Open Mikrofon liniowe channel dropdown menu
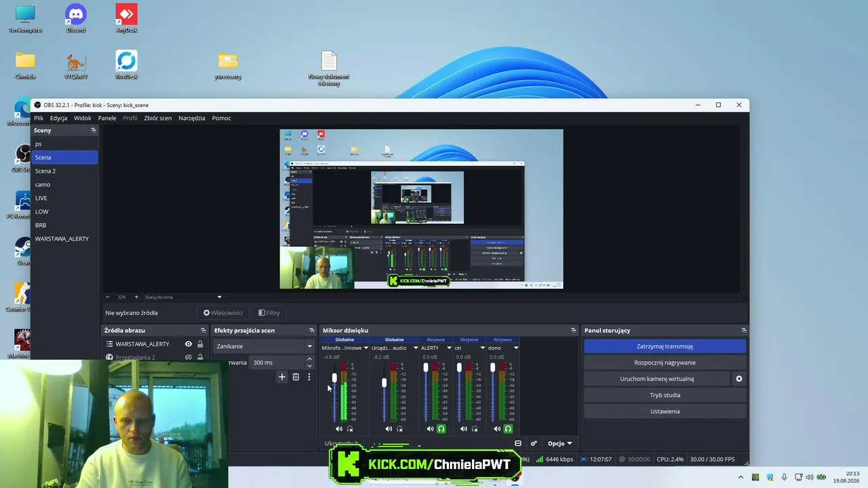 point(366,348)
